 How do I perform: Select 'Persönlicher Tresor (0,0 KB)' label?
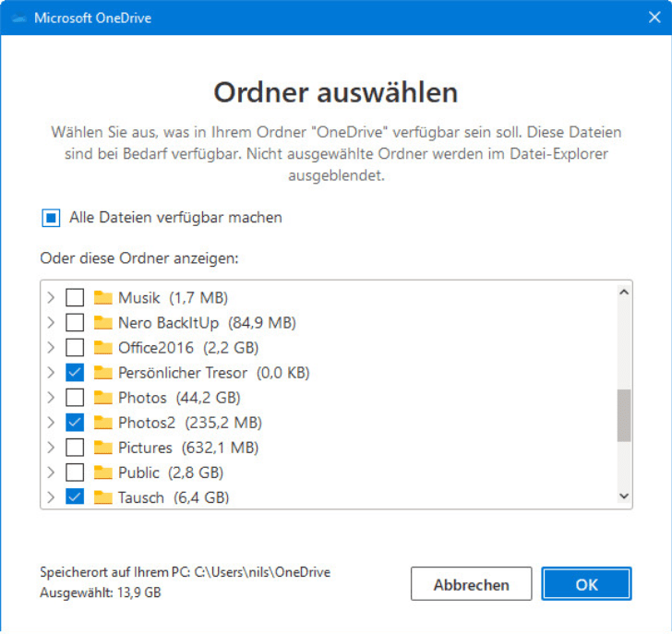coord(214,372)
